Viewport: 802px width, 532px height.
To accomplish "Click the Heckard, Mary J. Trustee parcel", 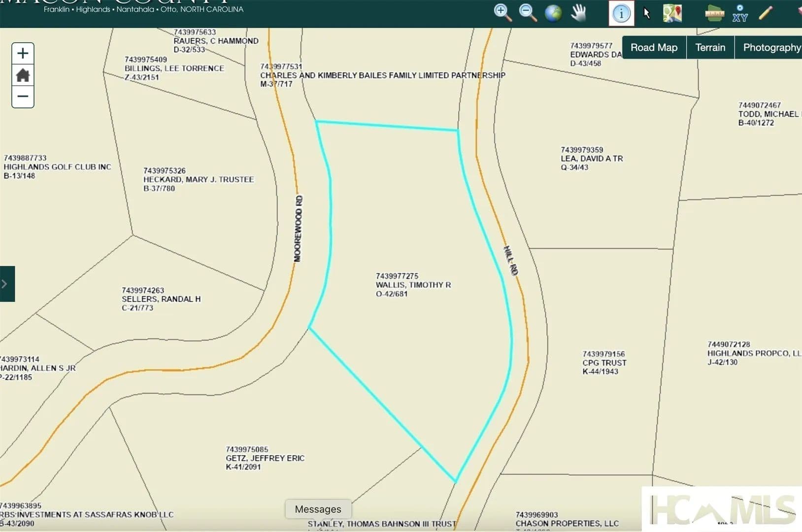I will 198,179.
